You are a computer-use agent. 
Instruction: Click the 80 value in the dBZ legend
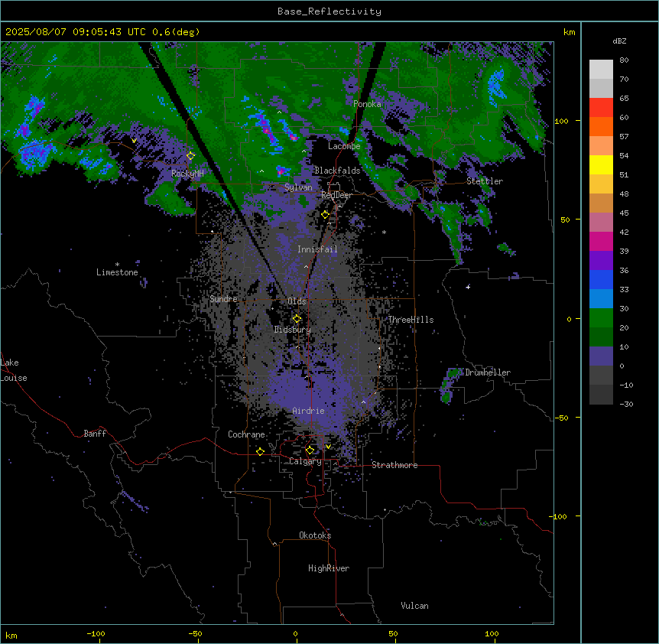click(x=624, y=60)
